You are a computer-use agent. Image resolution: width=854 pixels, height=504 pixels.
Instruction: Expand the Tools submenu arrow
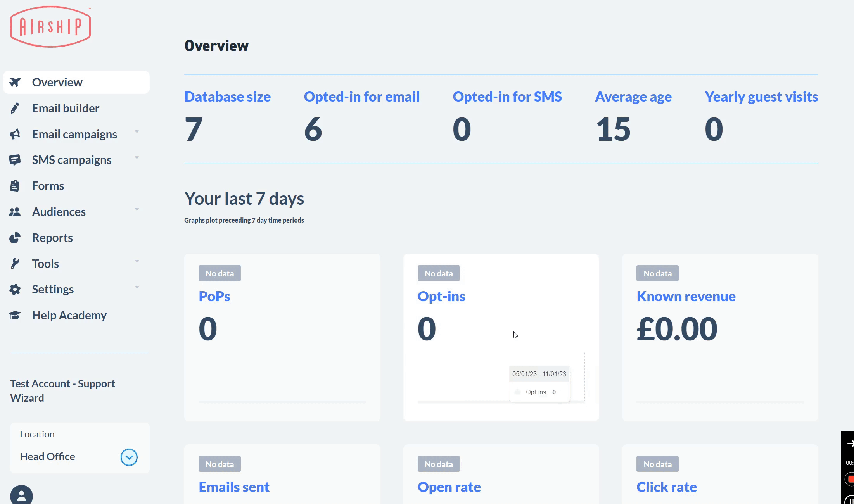pos(137,261)
